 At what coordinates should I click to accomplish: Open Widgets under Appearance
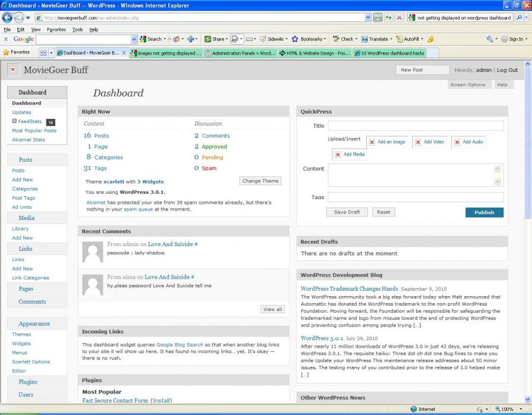click(x=21, y=344)
